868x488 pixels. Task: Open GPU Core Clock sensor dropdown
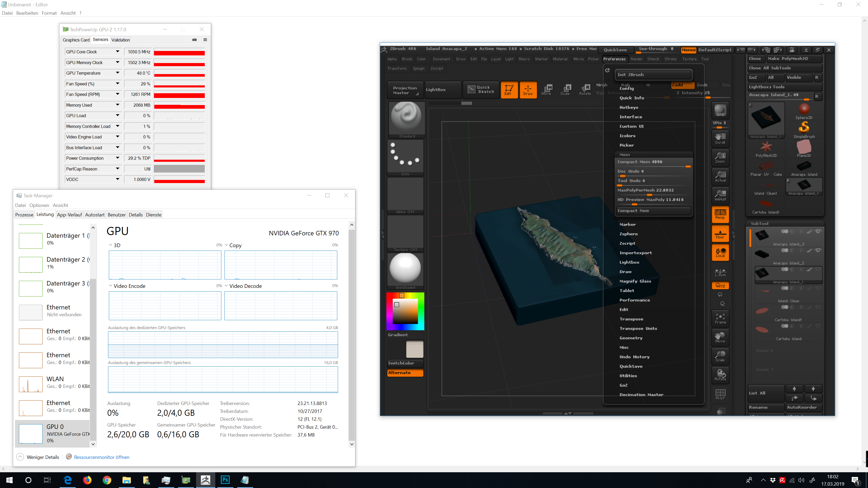(x=118, y=51)
